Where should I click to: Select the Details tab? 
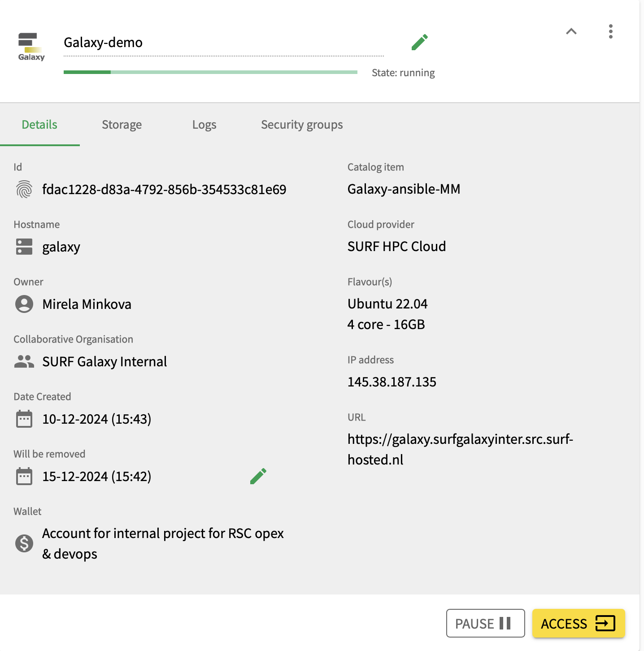coord(39,125)
